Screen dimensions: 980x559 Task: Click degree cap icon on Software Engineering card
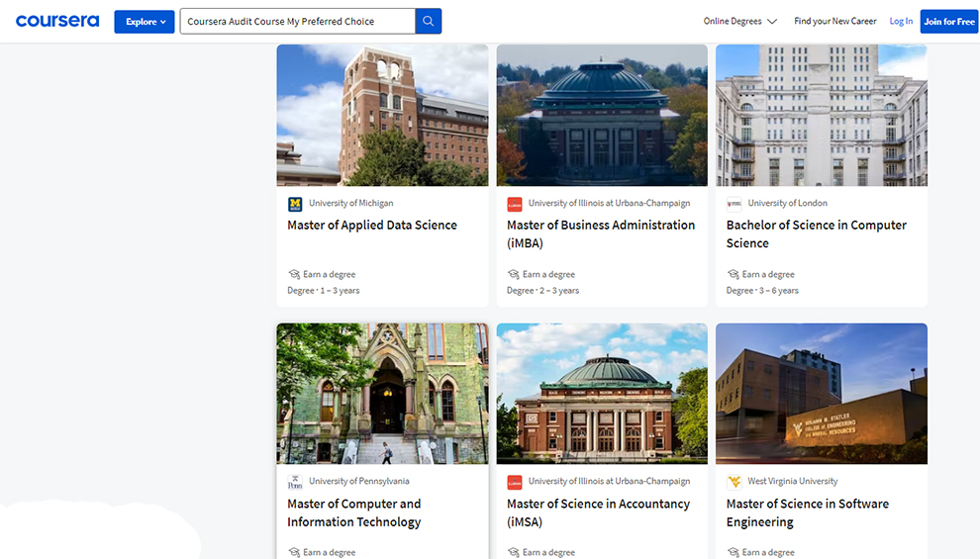[x=733, y=552]
